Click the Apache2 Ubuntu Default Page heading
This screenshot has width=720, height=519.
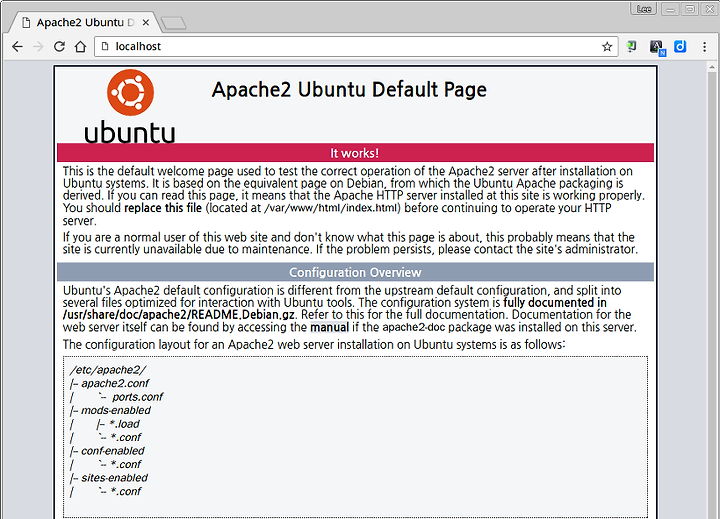(x=349, y=90)
